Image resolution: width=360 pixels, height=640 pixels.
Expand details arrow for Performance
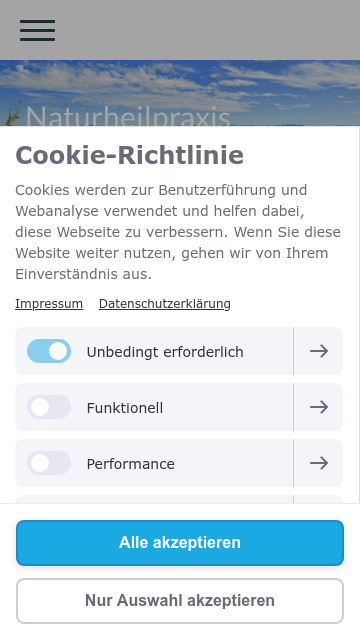coord(318,463)
